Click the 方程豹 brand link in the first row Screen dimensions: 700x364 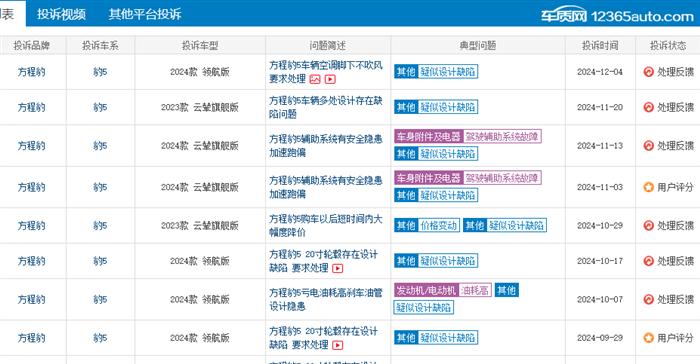(x=31, y=72)
